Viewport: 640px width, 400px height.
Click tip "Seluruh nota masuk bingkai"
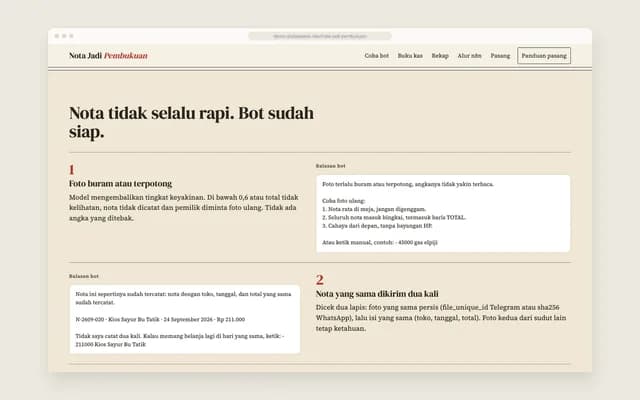coord(394,218)
